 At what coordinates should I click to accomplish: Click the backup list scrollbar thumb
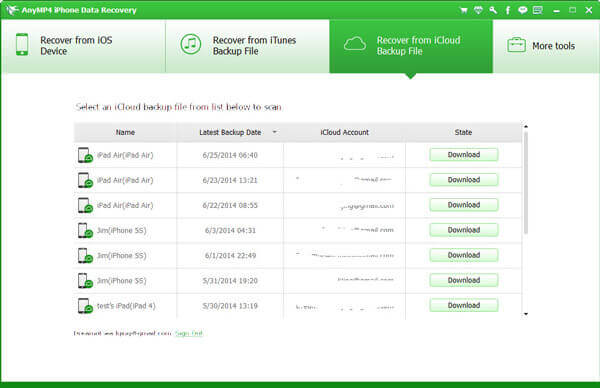click(526, 183)
